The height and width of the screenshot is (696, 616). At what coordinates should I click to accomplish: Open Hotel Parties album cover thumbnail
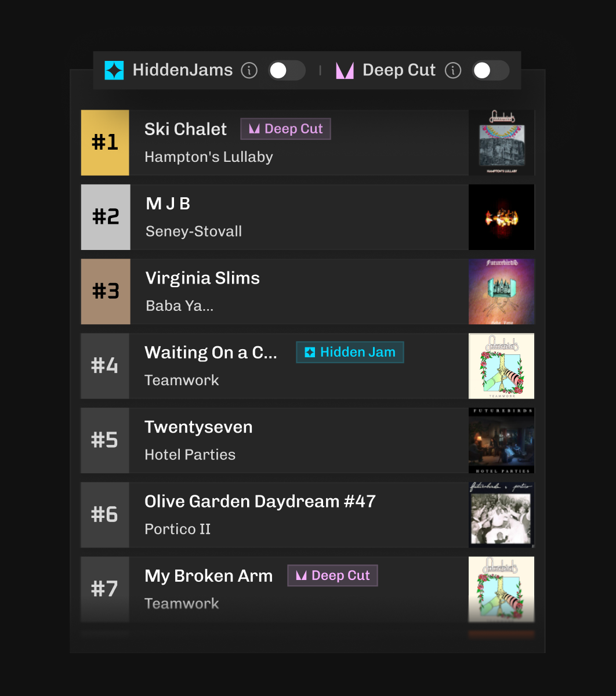(x=501, y=440)
